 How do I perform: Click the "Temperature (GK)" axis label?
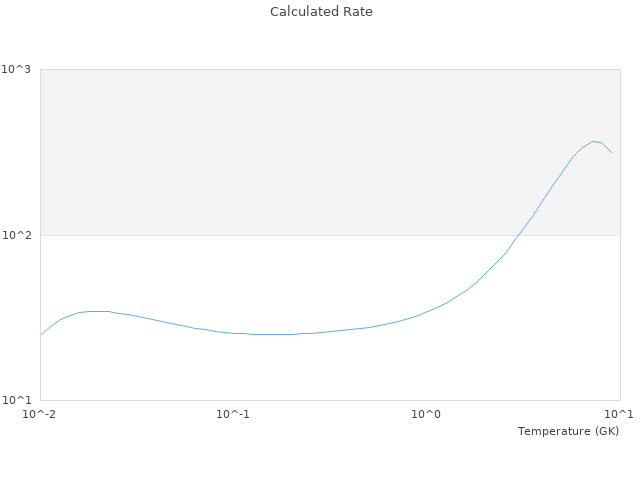pos(568,431)
